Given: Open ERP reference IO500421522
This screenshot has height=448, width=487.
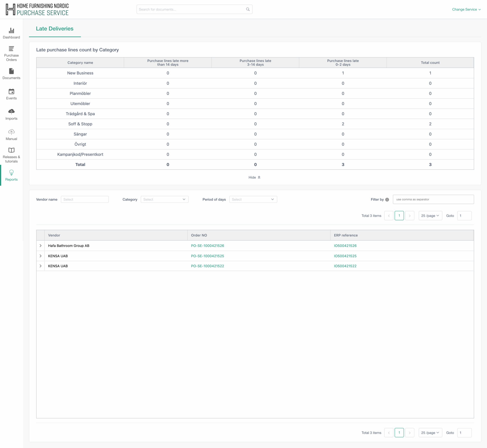Looking at the screenshot, I should (x=345, y=266).
